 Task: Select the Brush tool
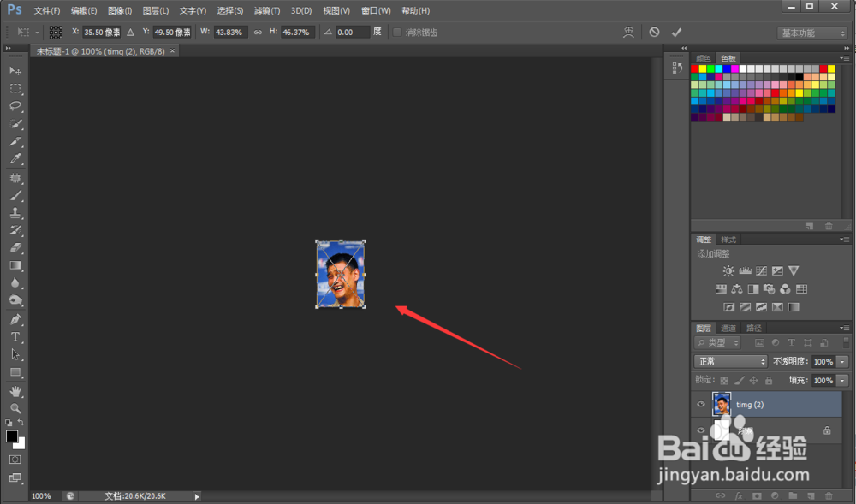(15, 195)
